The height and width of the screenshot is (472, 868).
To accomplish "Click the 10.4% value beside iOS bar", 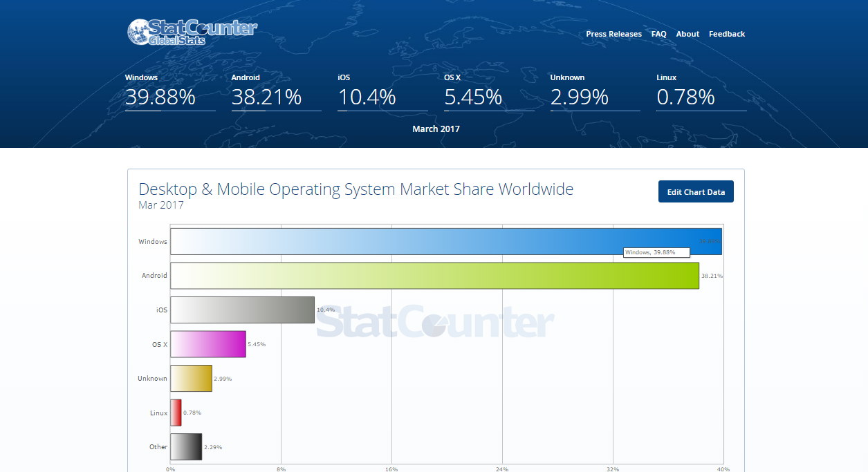I will [326, 310].
